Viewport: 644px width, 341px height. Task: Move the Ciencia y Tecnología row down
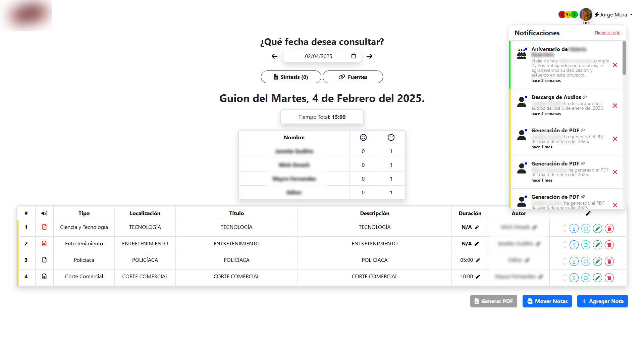[565, 231]
